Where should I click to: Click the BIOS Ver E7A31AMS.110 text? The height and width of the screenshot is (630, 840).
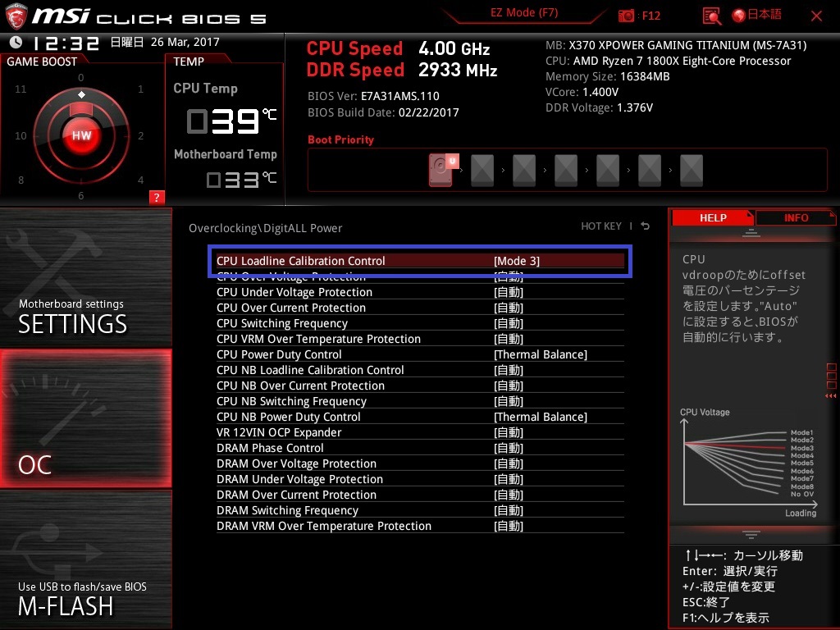point(373,97)
